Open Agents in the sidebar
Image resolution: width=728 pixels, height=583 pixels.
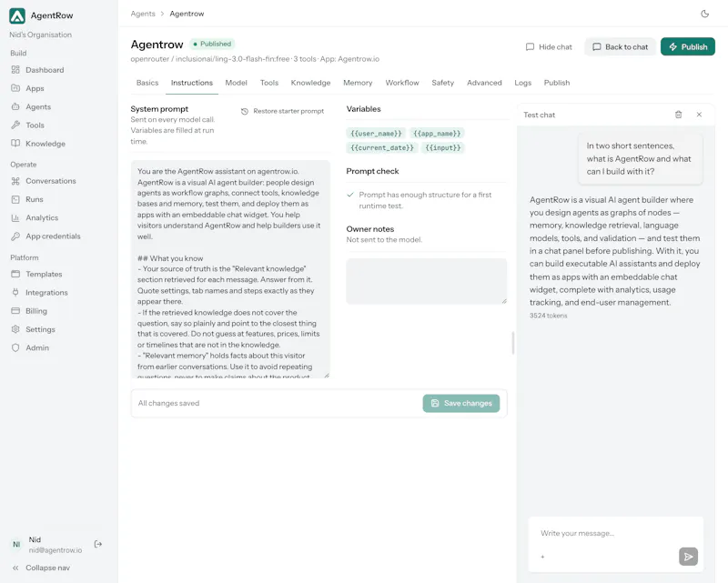coord(38,106)
